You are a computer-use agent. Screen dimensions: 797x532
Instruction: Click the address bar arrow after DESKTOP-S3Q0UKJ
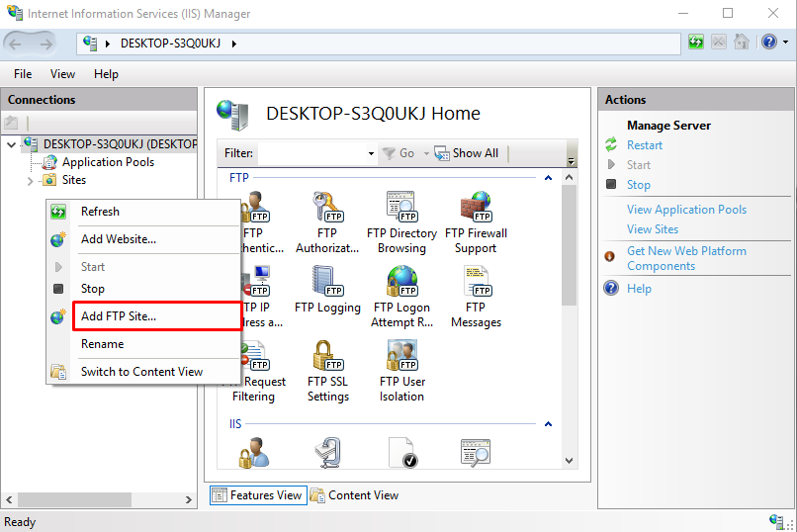233,44
